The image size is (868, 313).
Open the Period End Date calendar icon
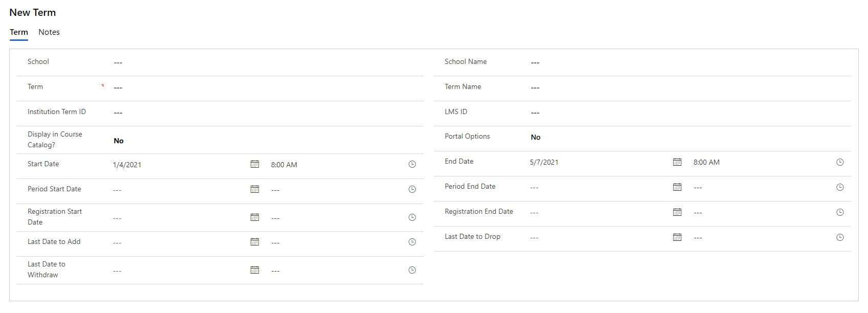677,187
